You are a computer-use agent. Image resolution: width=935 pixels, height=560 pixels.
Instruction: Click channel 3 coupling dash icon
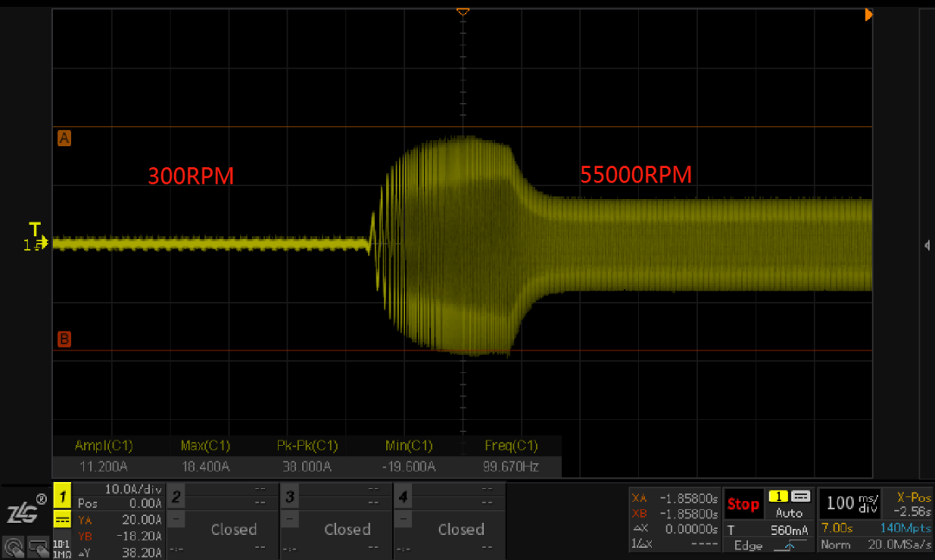289,518
